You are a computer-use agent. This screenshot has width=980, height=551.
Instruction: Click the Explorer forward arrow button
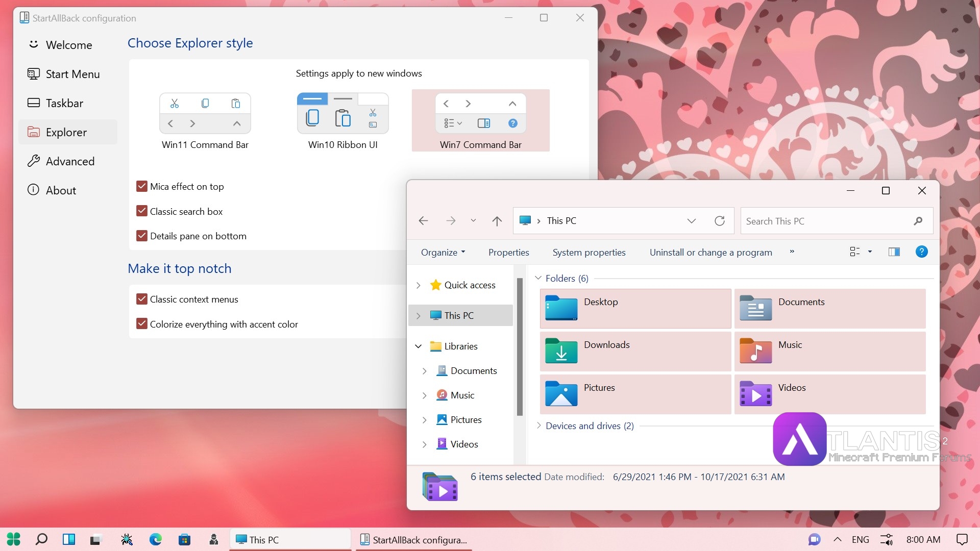tap(451, 221)
